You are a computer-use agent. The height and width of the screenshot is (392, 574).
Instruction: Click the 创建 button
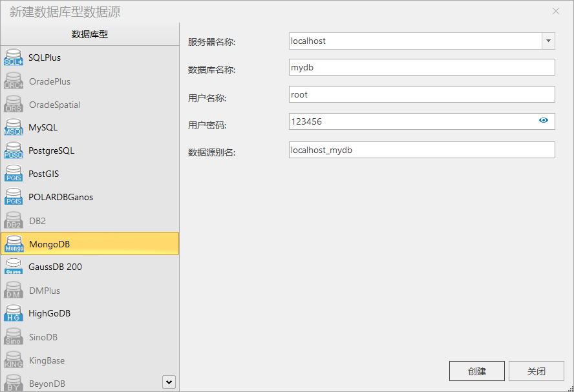click(x=477, y=371)
